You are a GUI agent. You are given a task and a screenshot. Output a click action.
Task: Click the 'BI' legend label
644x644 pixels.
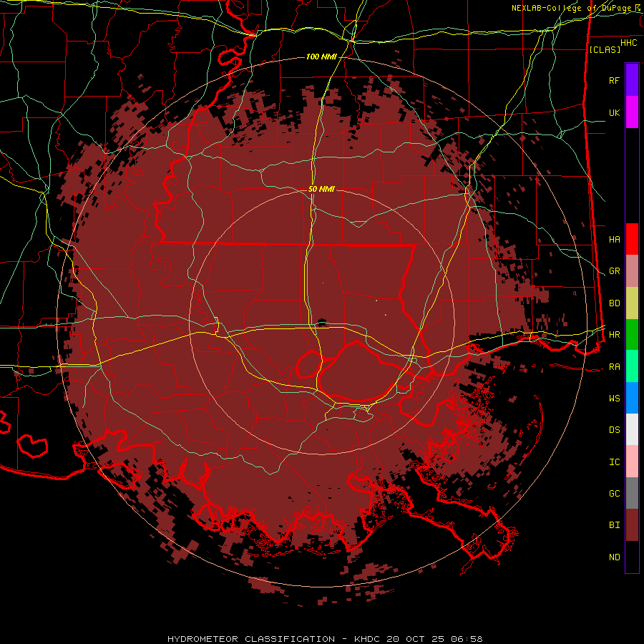[x=615, y=525]
